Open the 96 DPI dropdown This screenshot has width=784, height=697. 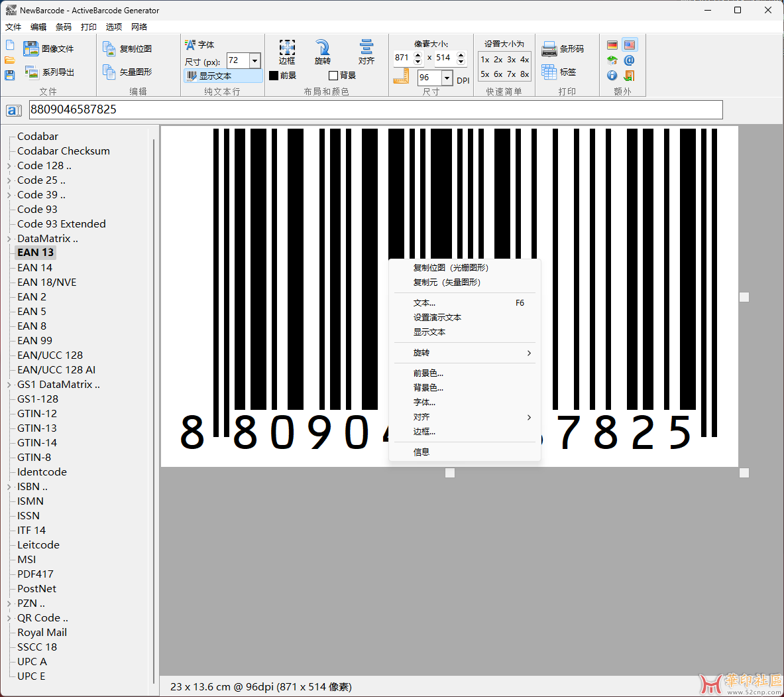tap(447, 78)
